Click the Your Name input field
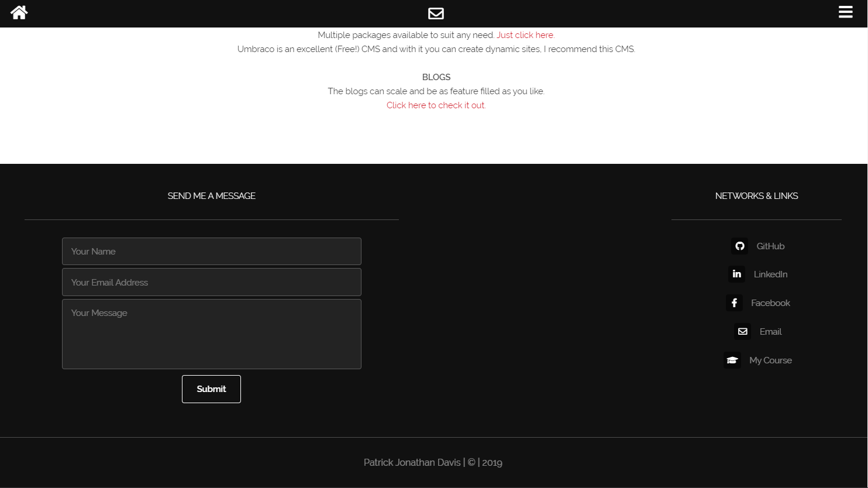 coord(211,251)
